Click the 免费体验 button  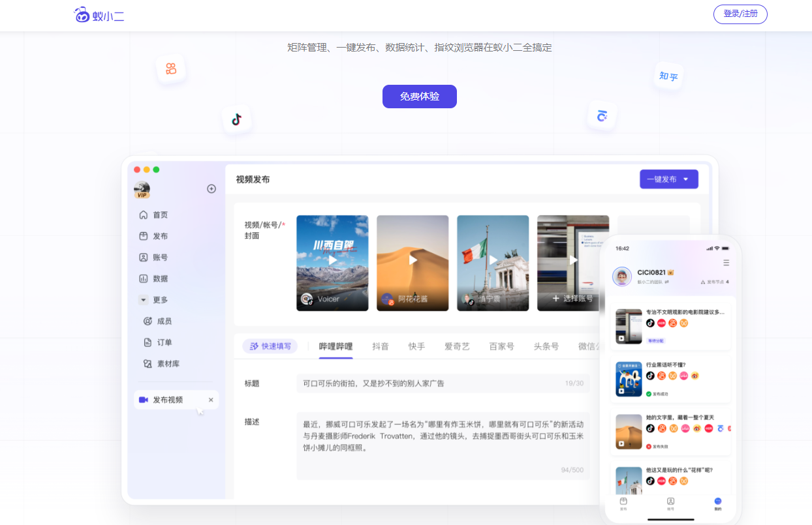419,97
